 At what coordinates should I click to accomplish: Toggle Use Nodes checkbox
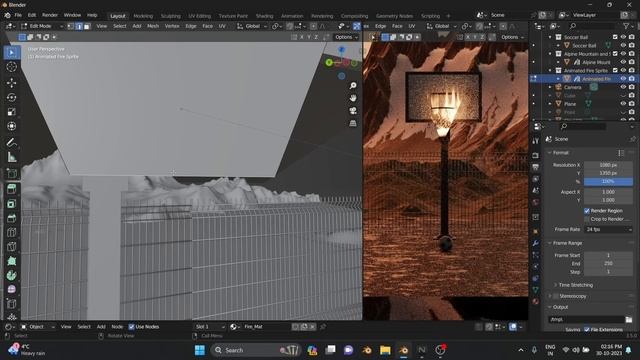click(131, 327)
